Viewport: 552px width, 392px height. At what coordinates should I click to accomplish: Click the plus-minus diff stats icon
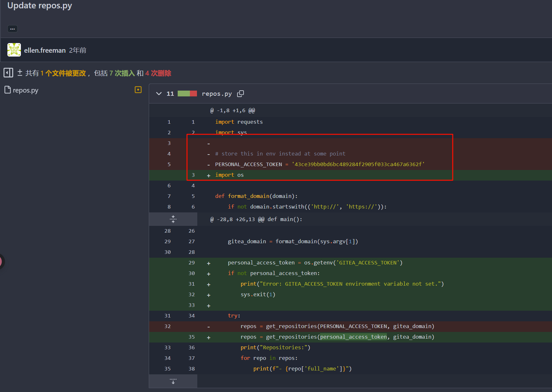click(20, 73)
